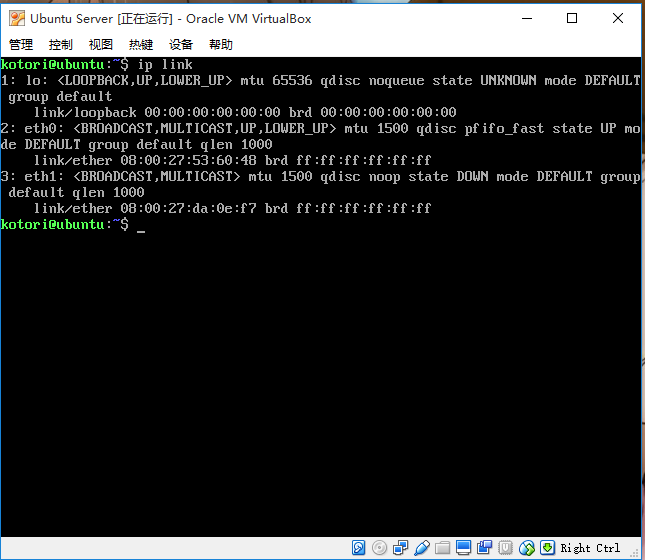Open the 设备 menu
Viewport: 645px width, 560px height.
[181, 44]
